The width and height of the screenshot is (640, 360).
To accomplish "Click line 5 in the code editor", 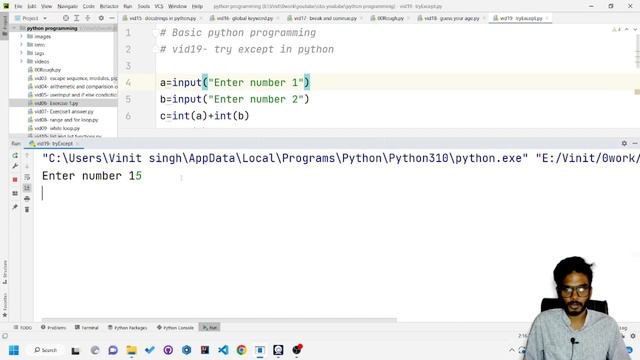I will point(234,99).
